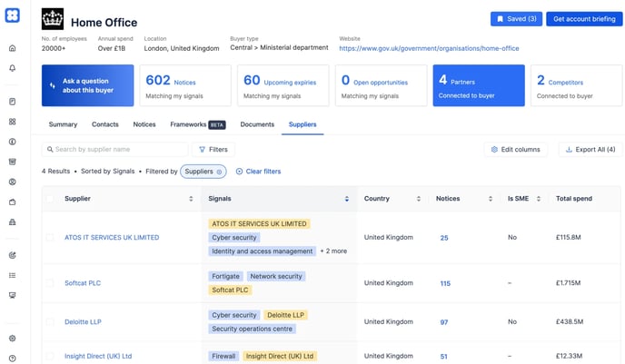The height and width of the screenshot is (364, 625).
Task: Tick the checkbox for the Softcat PLC row
Action: 50,283
